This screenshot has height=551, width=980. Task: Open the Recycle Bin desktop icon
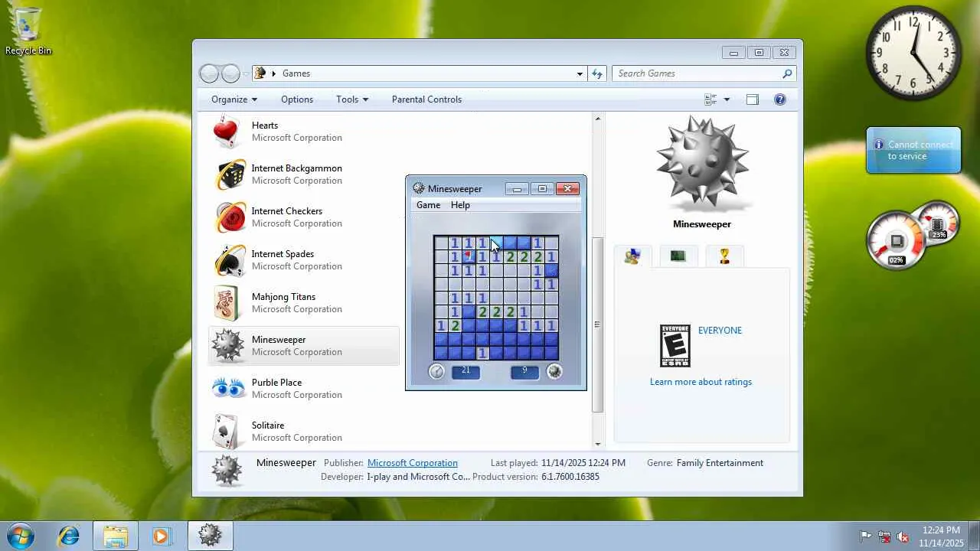click(28, 31)
